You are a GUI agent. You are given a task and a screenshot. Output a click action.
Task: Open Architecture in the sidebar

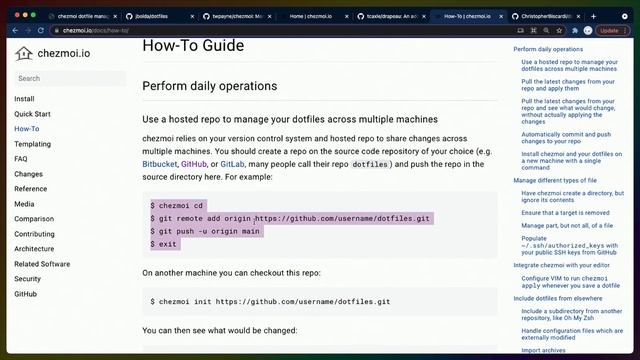tap(34, 249)
